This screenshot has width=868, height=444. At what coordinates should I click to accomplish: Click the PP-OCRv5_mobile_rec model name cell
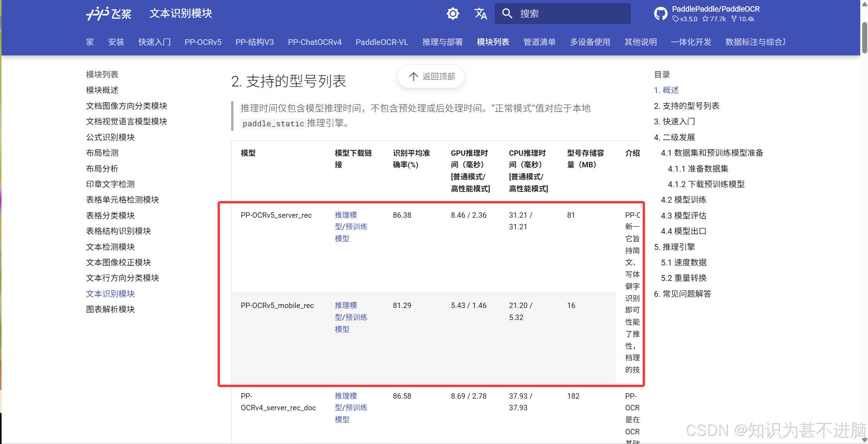point(277,305)
